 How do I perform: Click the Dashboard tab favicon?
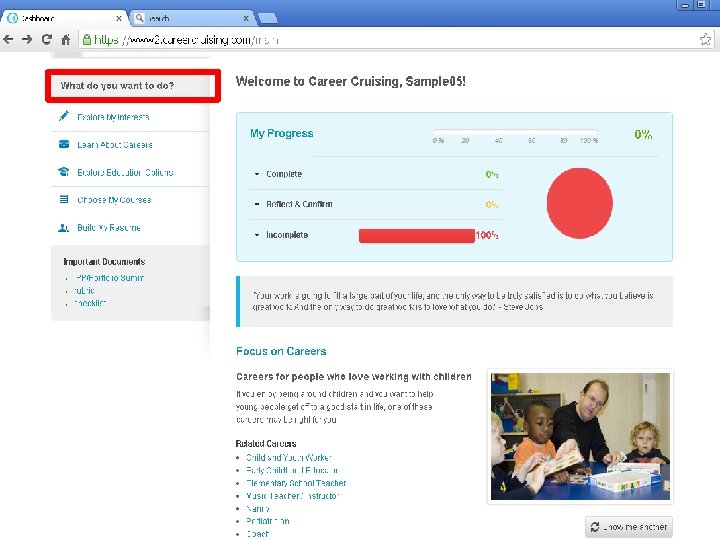click(13, 18)
